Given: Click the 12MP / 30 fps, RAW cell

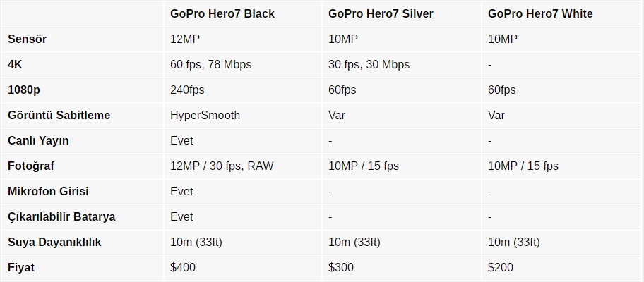Looking at the screenshot, I should click(x=243, y=166).
